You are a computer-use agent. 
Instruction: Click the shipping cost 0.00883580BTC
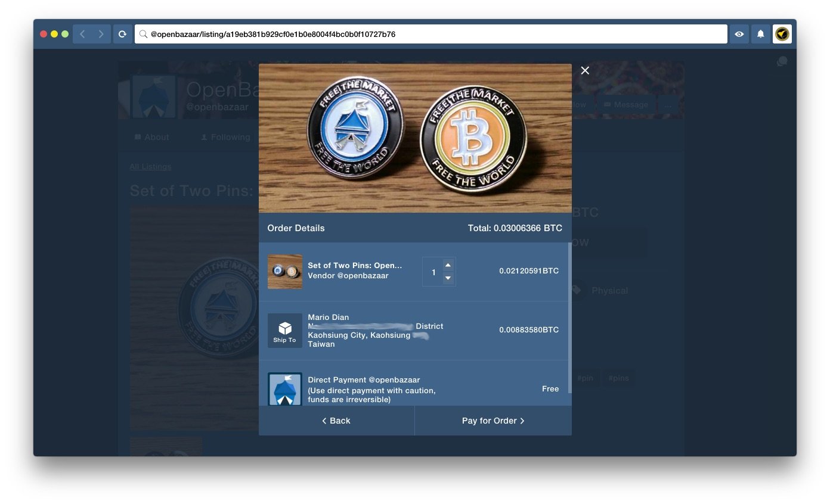[529, 330]
